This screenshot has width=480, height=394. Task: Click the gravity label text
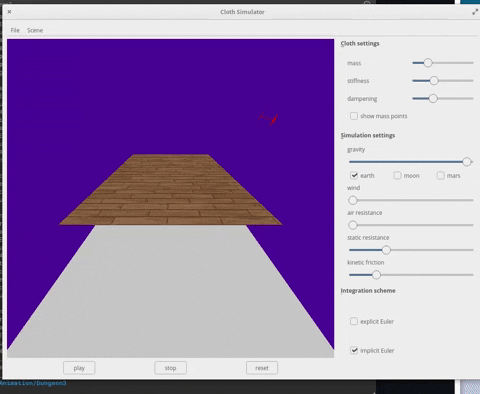(x=356, y=150)
